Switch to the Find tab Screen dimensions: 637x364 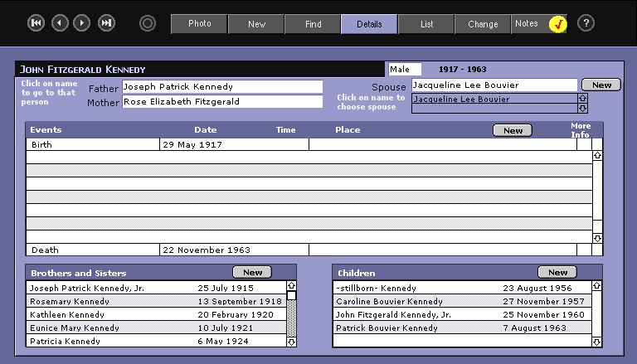pos(313,24)
